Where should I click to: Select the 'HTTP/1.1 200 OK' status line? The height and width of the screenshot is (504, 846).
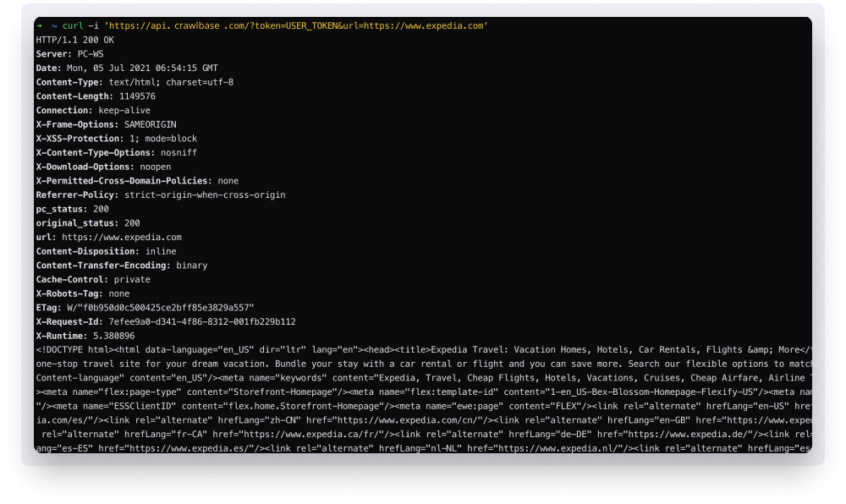coord(75,40)
